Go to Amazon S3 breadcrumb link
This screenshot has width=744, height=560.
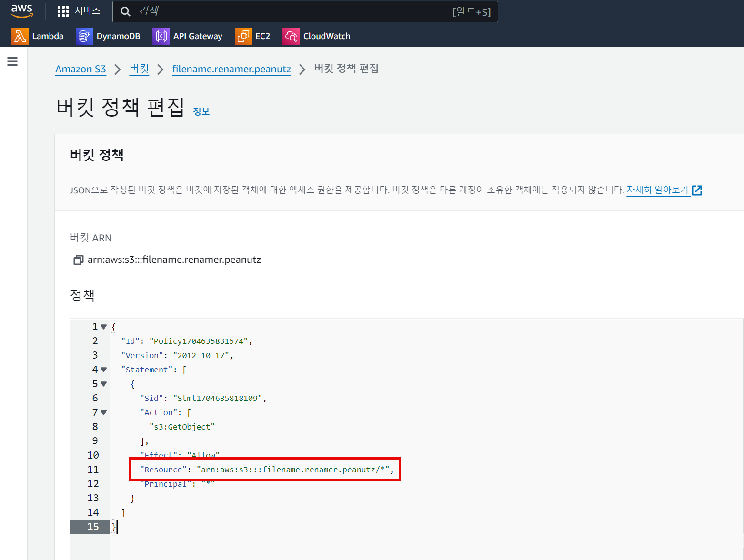coord(80,69)
